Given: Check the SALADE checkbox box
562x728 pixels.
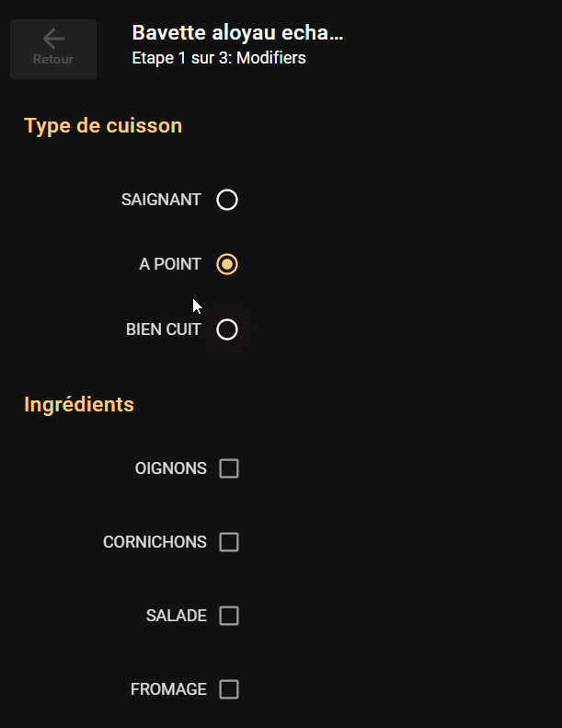Looking at the screenshot, I should point(229,616).
